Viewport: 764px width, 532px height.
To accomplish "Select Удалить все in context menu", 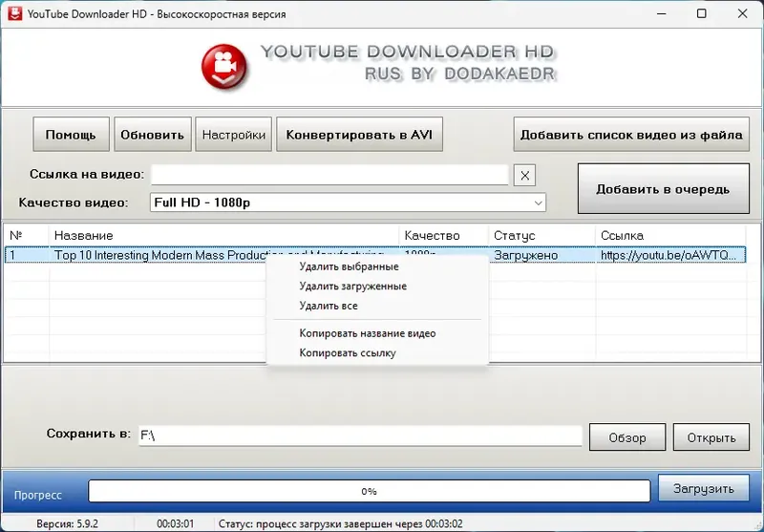I will point(329,306).
